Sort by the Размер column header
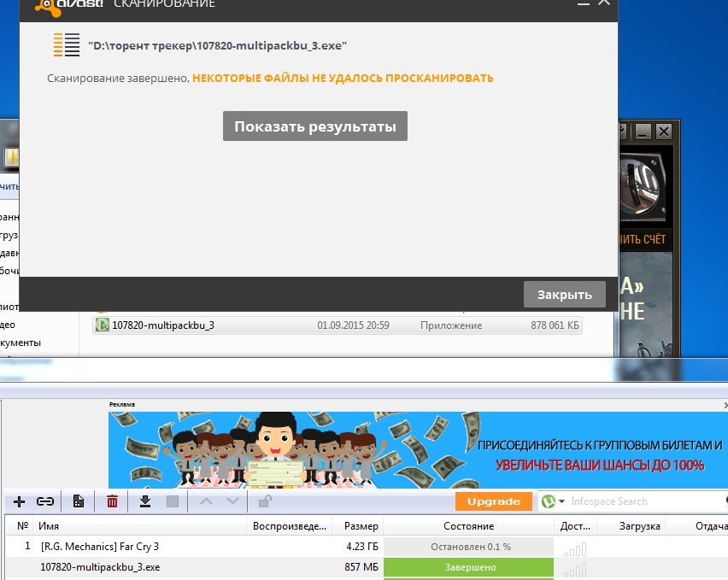728x580 pixels. 355,526
